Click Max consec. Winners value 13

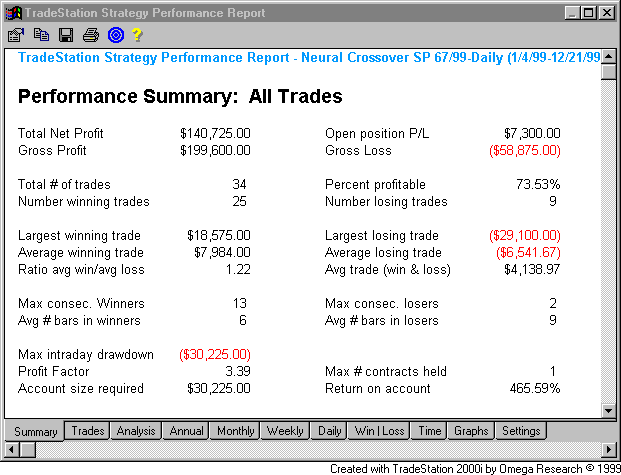[240, 303]
